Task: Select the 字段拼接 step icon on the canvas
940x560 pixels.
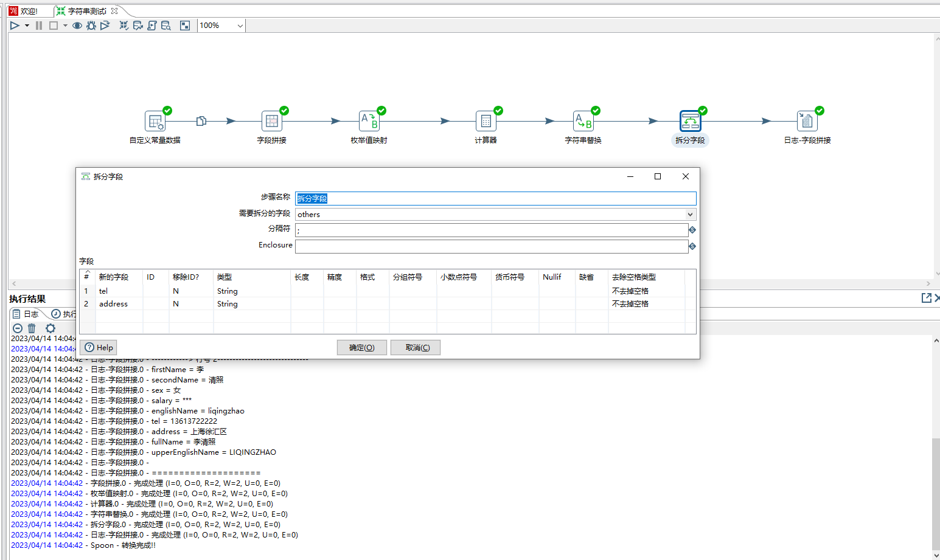Action: pyautogui.click(x=271, y=121)
